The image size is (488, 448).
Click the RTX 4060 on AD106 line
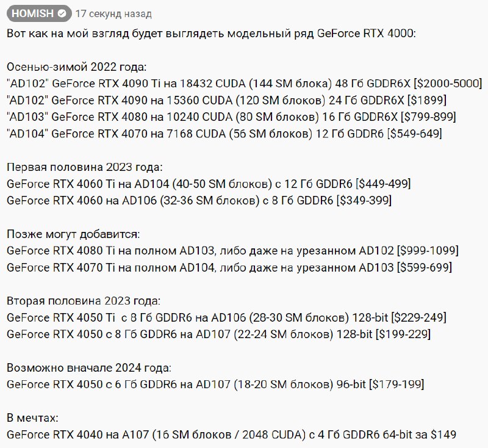point(199,200)
